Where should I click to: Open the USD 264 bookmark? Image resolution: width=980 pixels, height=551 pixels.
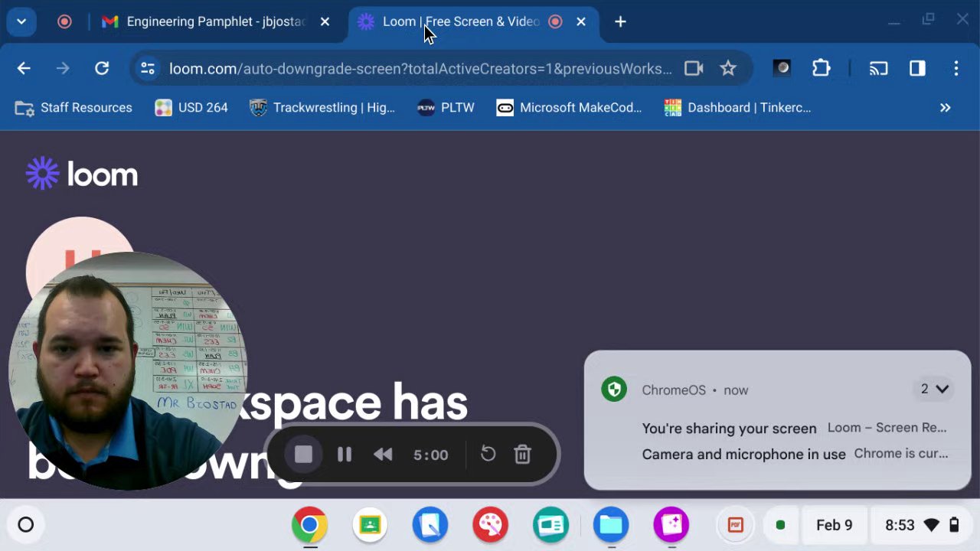click(191, 108)
